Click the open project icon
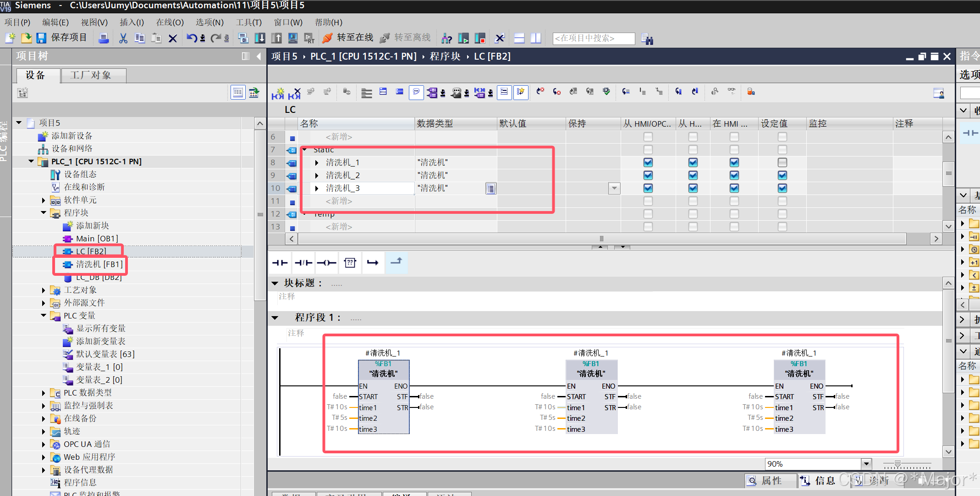Viewport: 980px width, 496px height. 26,38
